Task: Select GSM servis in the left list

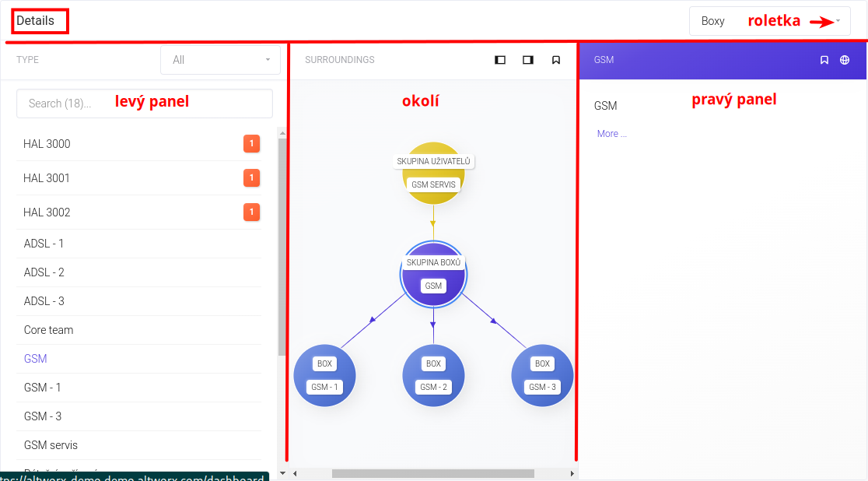Action: point(51,445)
